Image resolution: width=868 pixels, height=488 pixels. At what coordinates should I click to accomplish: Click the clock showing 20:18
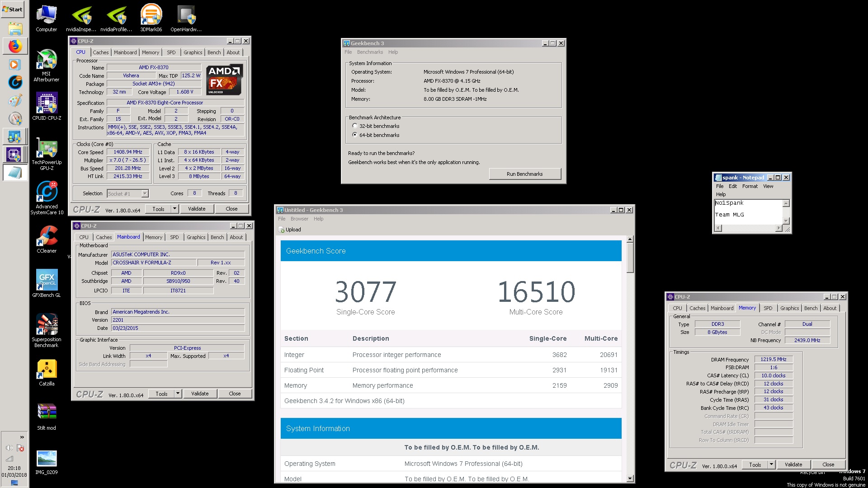tap(14, 468)
